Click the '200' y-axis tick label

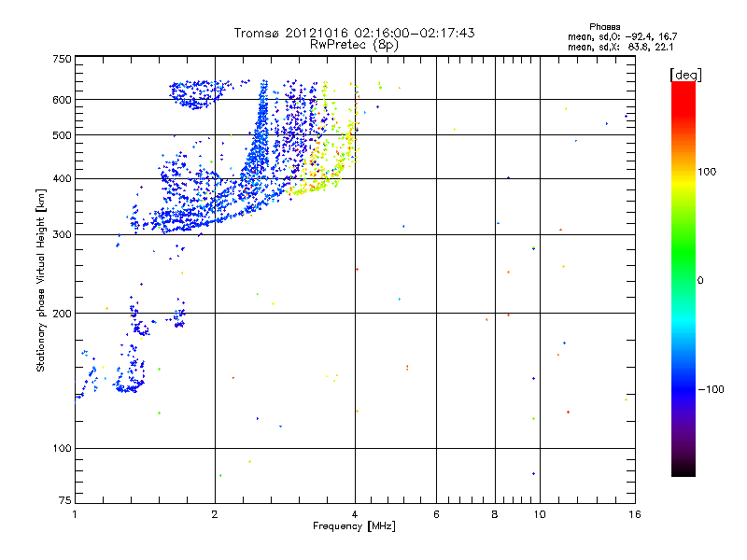(x=62, y=314)
